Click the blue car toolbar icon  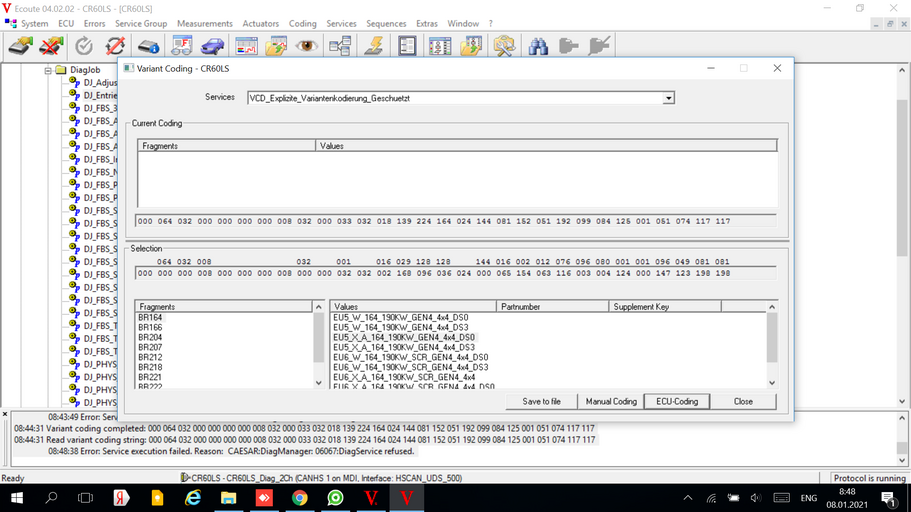point(212,46)
